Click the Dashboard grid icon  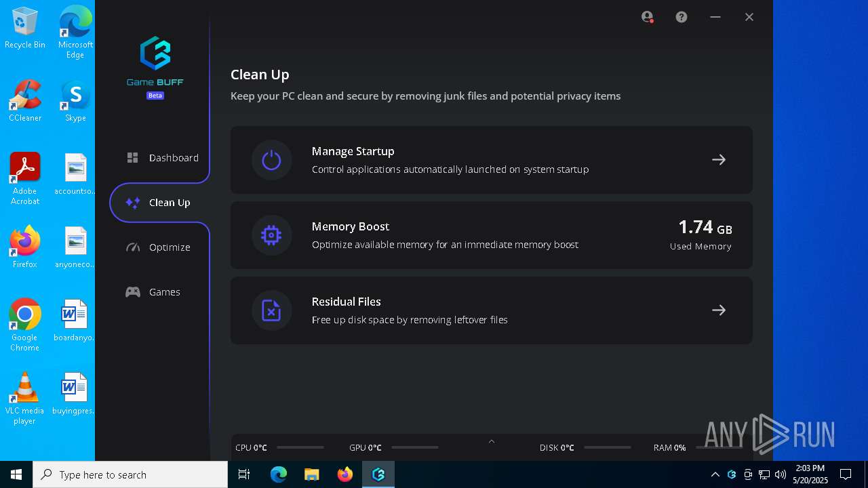(133, 158)
